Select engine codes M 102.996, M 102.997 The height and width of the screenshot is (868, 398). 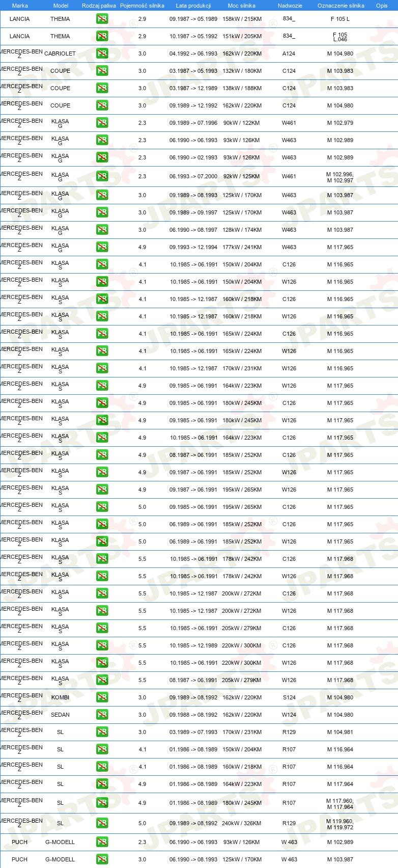(x=340, y=177)
